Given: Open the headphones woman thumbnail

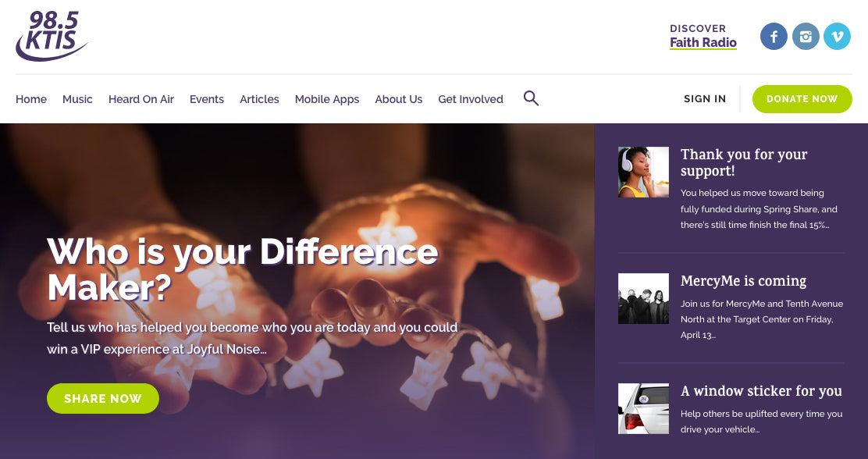Looking at the screenshot, I should (643, 173).
